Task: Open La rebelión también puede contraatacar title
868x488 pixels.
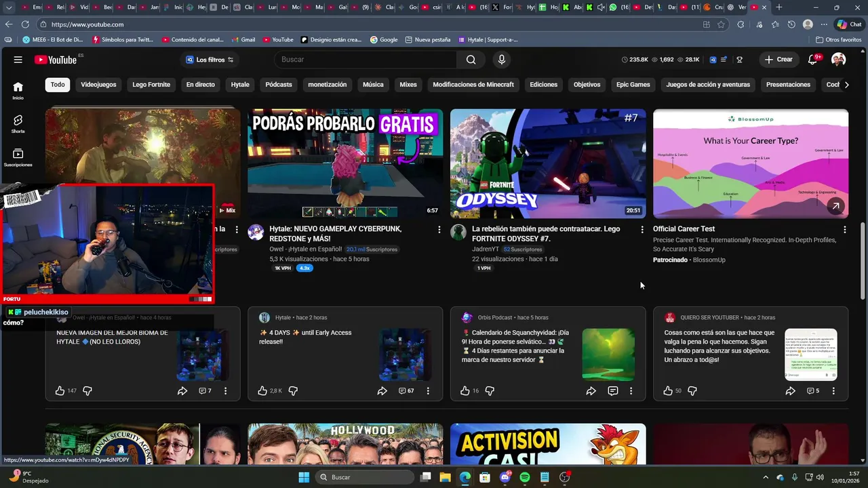Action: (x=546, y=234)
